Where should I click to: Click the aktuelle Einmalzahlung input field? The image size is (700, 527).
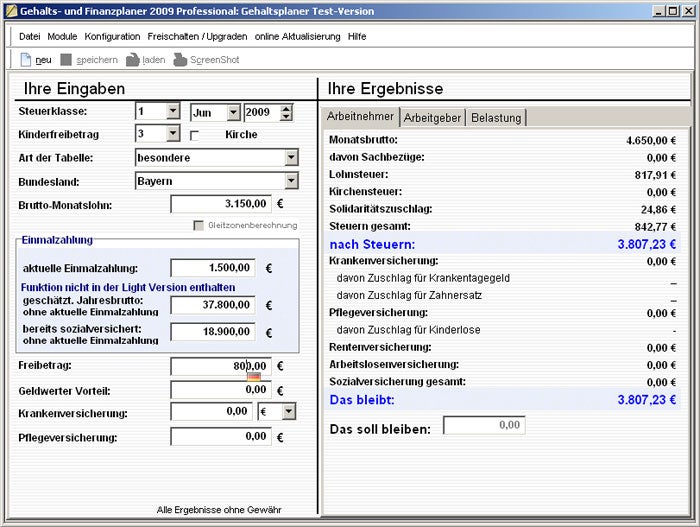point(213,268)
